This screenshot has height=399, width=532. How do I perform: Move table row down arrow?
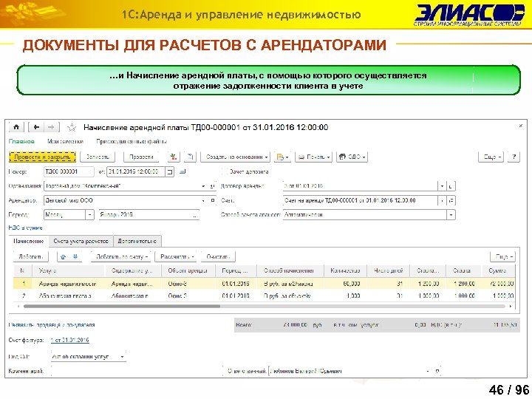tap(75, 257)
